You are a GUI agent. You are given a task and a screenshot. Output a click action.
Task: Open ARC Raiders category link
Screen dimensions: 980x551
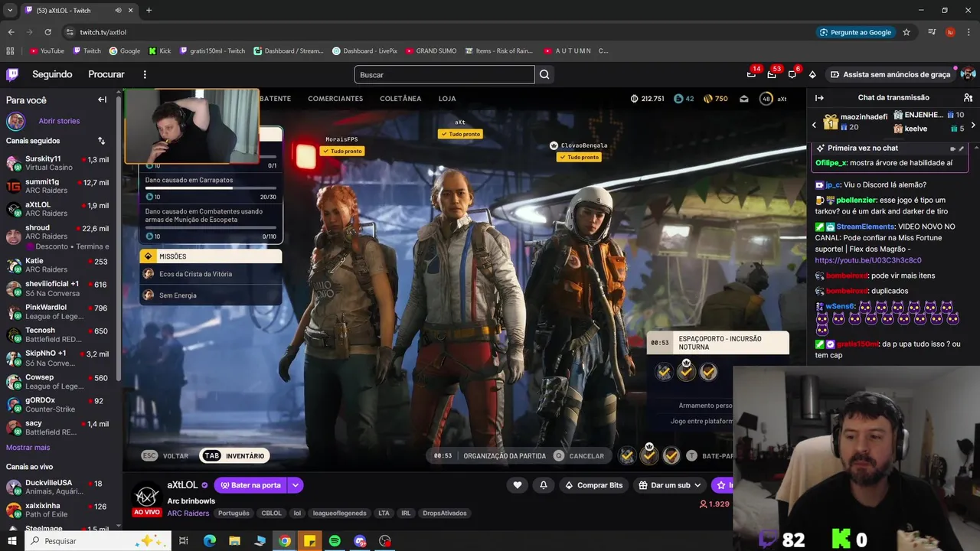188,514
